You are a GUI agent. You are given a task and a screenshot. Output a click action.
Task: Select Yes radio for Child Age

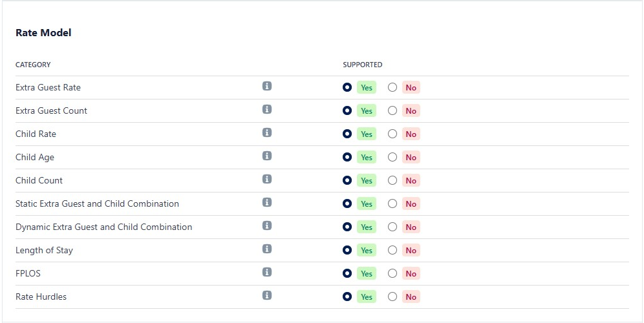(347, 157)
